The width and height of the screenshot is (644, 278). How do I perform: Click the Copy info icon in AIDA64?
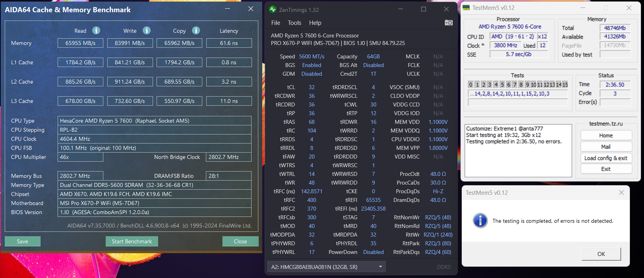196,30
